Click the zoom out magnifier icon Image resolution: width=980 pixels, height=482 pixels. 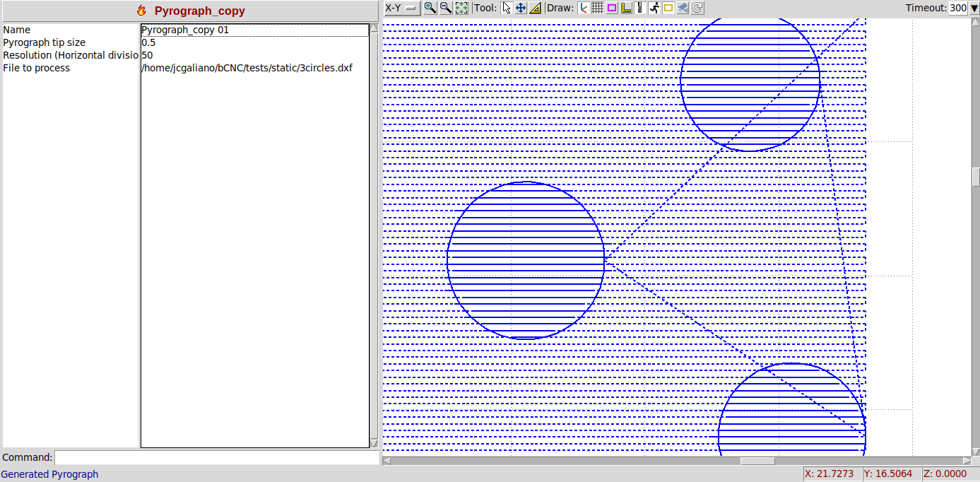coord(445,8)
